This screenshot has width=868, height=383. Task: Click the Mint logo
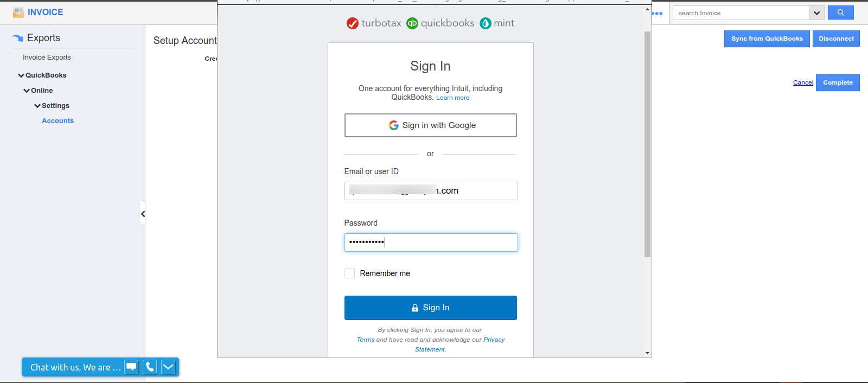click(497, 23)
